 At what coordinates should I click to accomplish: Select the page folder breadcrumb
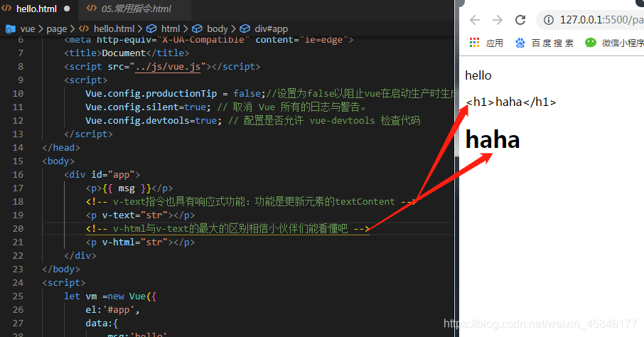tap(57, 28)
